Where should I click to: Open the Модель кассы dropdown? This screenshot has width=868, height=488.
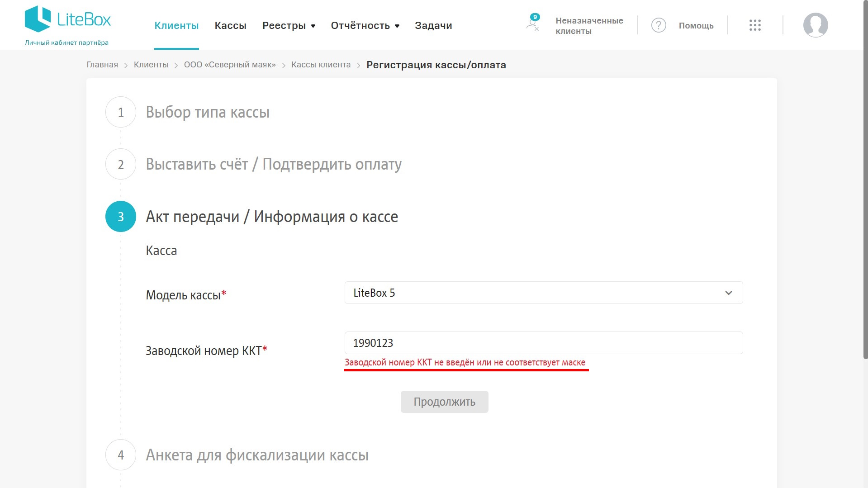click(544, 293)
